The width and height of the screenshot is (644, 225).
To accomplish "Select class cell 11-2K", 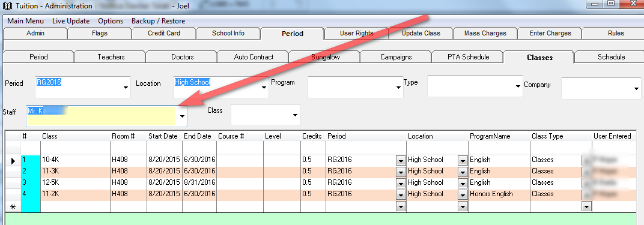I will click(x=75, y=194).
